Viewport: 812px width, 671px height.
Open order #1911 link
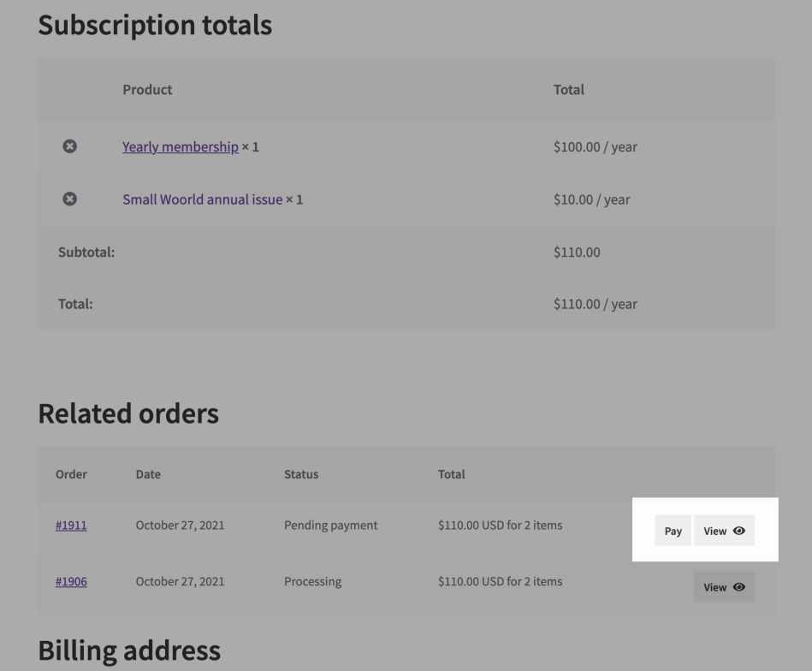(x=71, y=526)
